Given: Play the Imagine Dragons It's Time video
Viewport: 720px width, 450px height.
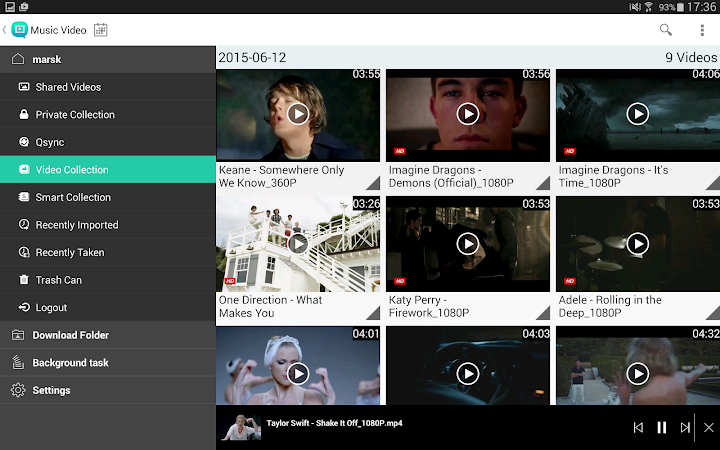Looking at the screenshot, I should coord(638,114).
